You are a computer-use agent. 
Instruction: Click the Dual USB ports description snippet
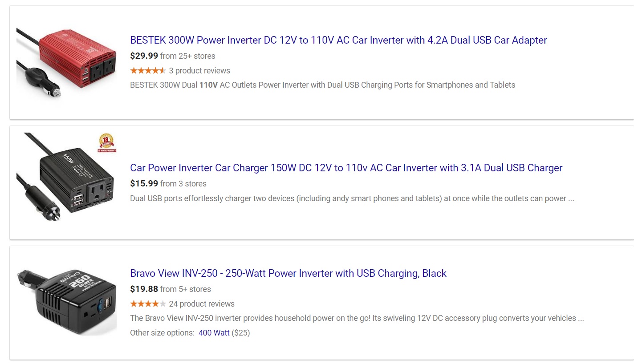coord(352,198)
